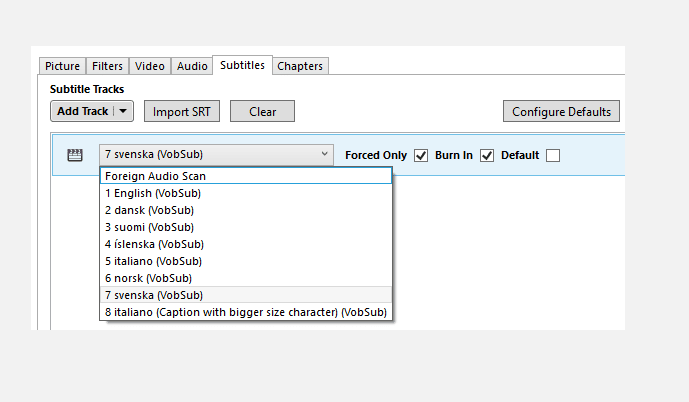Choose Foreign Audio Scan from list
The image size is (689, 402).
click(155, 176)
